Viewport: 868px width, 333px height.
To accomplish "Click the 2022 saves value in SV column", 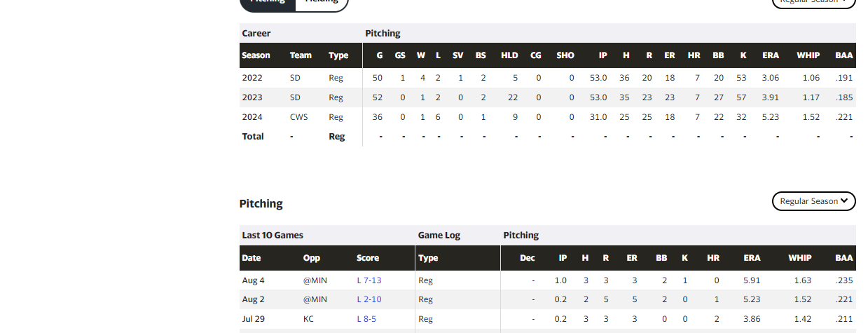I will click(460, 78).
